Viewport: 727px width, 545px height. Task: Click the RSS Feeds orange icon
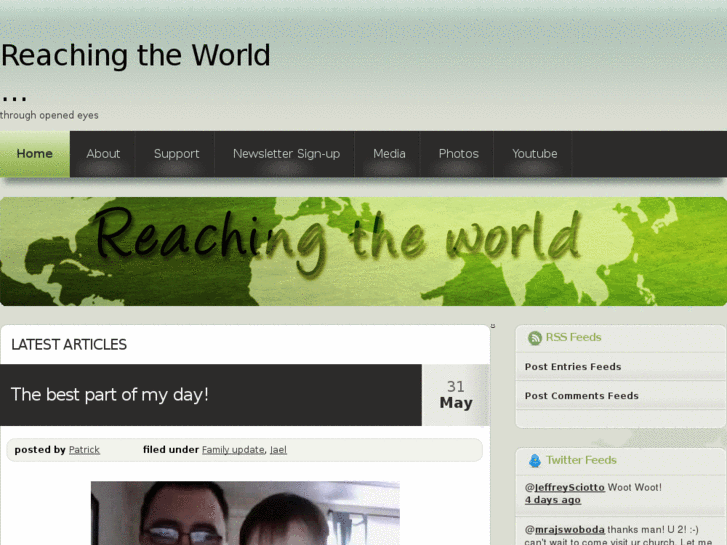click(x=535, y=338)
